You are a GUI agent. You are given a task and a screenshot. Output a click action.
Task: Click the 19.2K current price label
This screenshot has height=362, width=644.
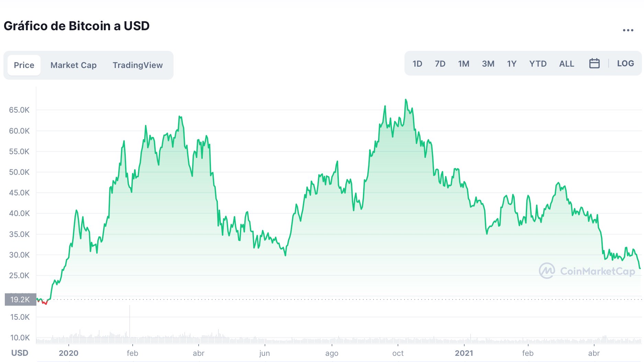click(20, 299)
